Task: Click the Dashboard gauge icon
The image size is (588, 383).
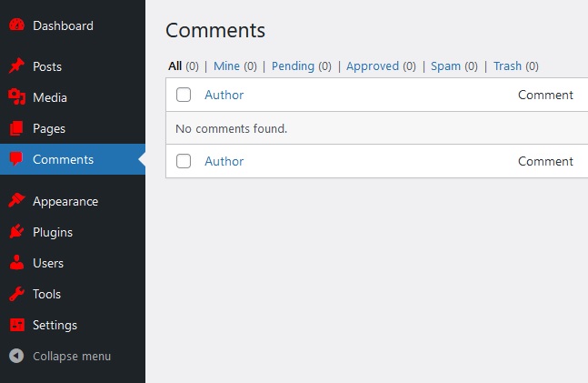Action: [16, 25]
